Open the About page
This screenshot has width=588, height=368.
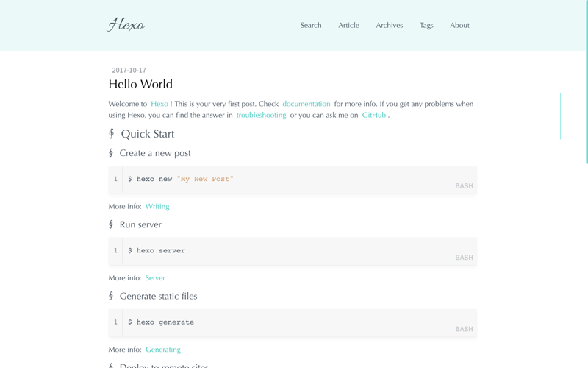pyautogui.click(x=459, y=25)
